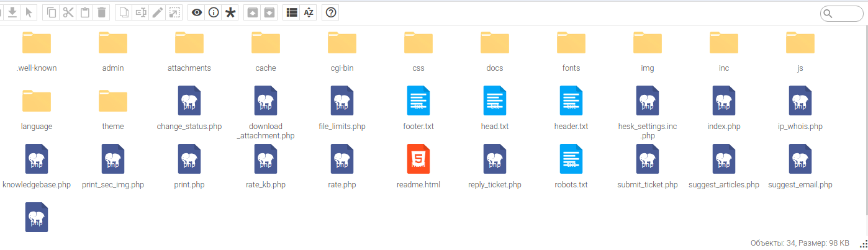Screen dimensions: 868x250
Task: Select submit_ticket.php file
Action: click(x=648, y=166)
